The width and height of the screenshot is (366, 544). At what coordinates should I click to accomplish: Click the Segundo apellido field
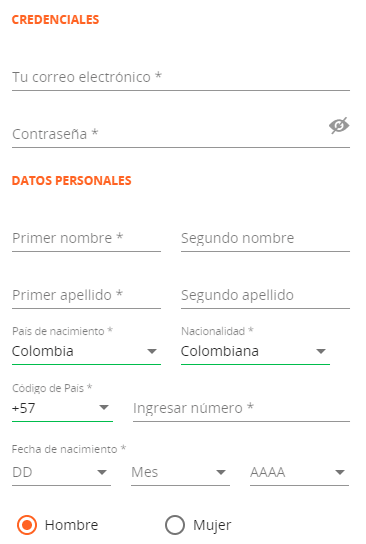coord(265,295)
